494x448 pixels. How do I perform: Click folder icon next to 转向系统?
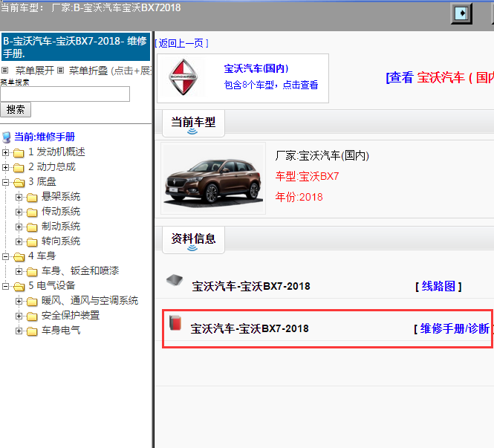[x=32, y=242]
